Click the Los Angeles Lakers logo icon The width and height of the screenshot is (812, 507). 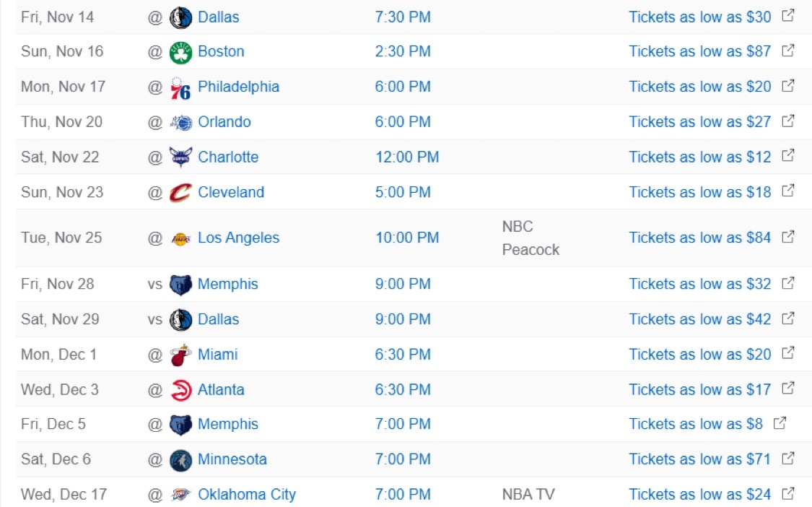(x=180, y=238)
